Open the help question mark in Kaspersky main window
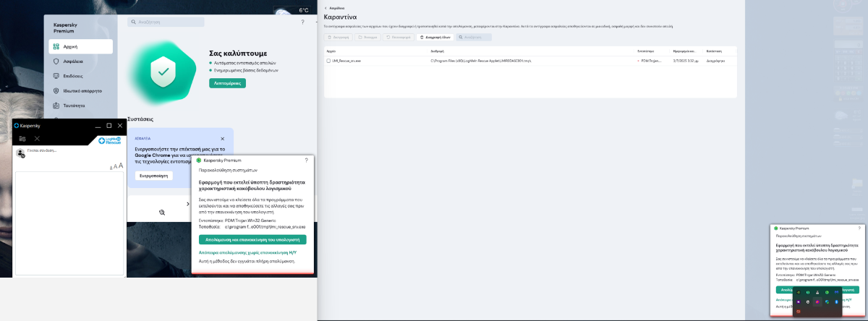Viewport: 868px width, 321px height. 302,22
